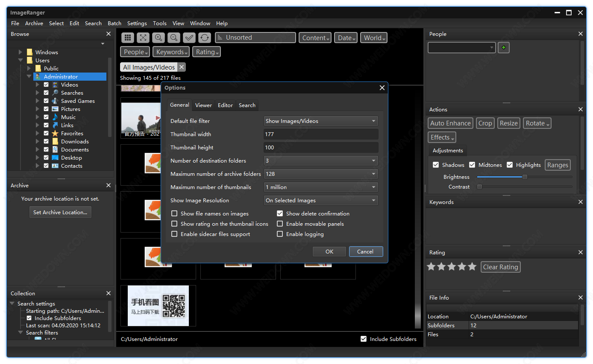Open the Batch menu
Screen dimensions: 593x364
[x=114, y=23]
